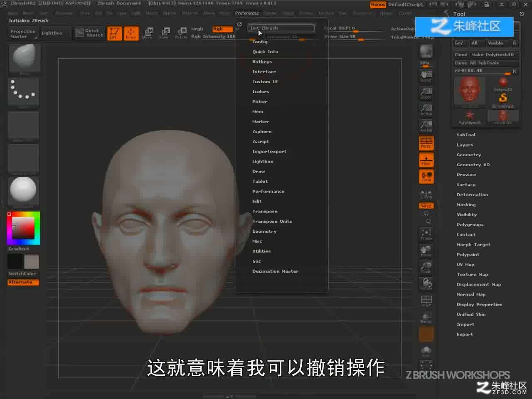The width and height of the screenshot is (532, 399).
Task: Open Projection Master
Action: pyautogui.click(x=23, y=34)
